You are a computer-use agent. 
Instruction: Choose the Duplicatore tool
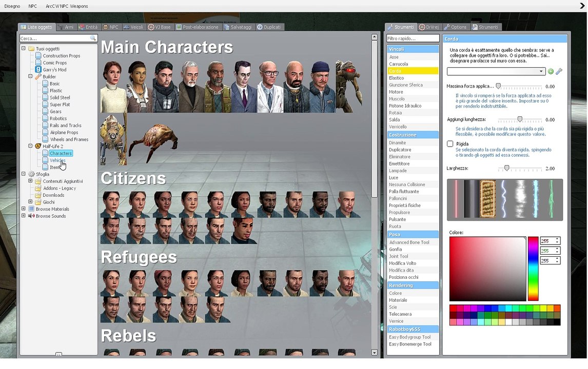413,150
